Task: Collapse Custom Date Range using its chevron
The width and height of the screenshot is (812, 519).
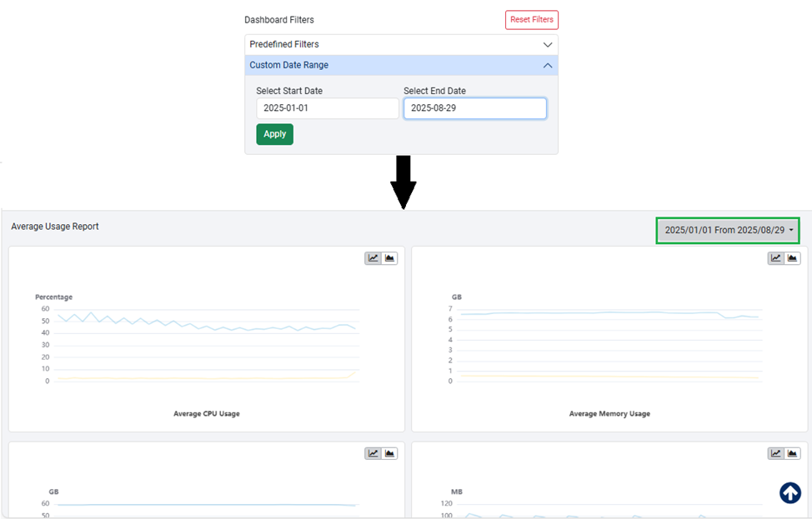Action: (x=548, y=66)
